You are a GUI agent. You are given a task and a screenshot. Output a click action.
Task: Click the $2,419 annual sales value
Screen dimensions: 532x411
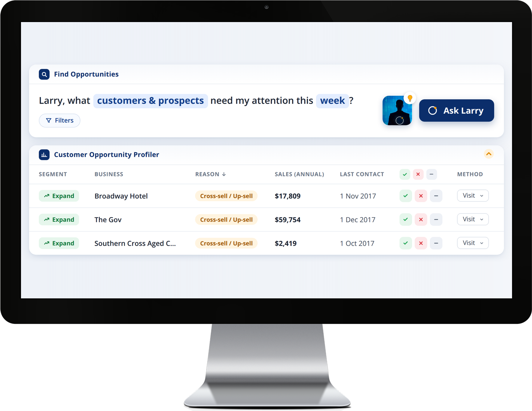click(x=285, y=244)
